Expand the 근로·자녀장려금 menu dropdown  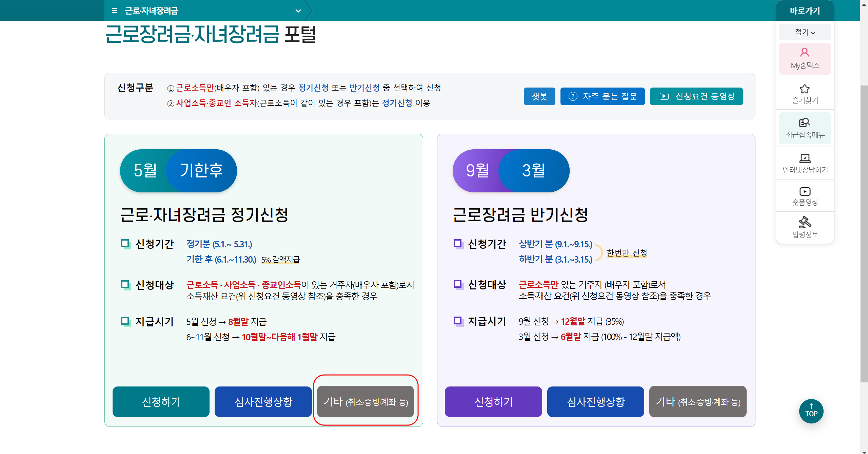(x=298, y=11)
